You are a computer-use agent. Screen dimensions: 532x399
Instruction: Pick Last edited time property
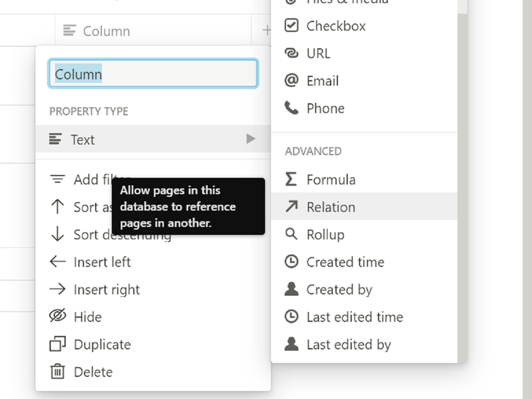[354, 317]
